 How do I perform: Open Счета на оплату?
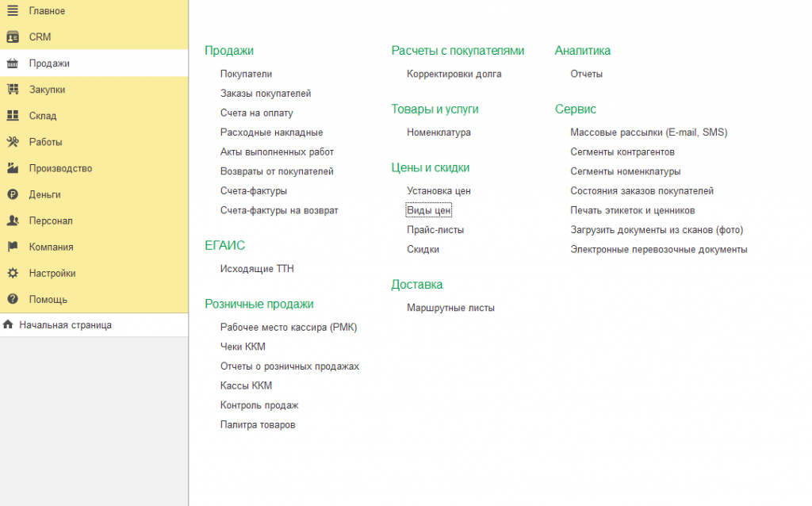pos(256,113)
